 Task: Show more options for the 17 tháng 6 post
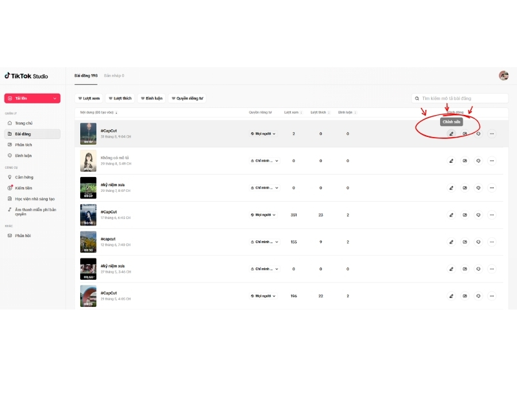tap(492, 215)
